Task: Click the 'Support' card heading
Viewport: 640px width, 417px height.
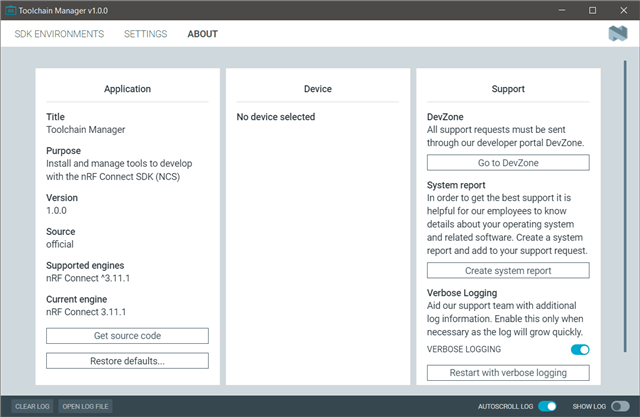Action: click(x=508, y=89)
